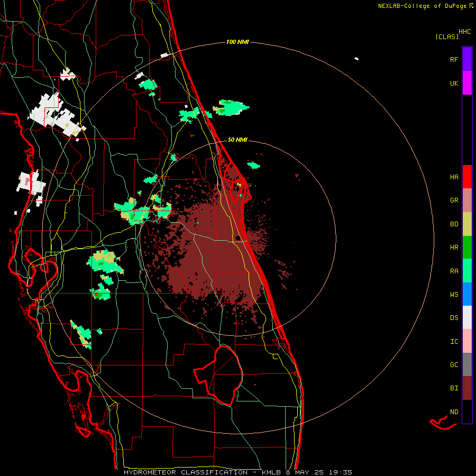Click the RF purple legend swatch
476x476 pixels.
point(467,59)
